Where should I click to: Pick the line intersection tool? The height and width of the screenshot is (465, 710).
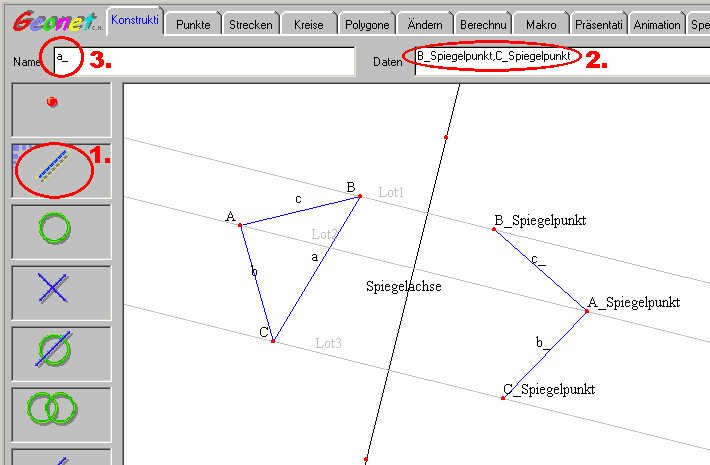click(x=53, y=290)
